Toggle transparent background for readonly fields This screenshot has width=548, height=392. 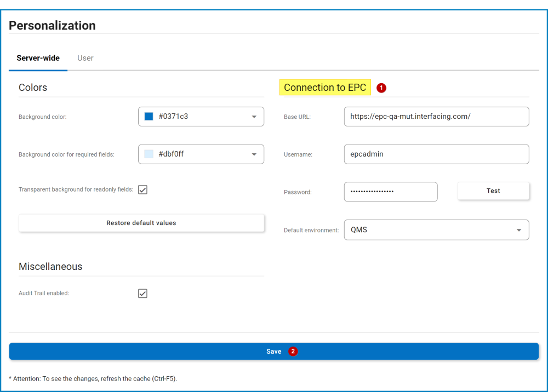pyautogui.click(x=142, y=189)
